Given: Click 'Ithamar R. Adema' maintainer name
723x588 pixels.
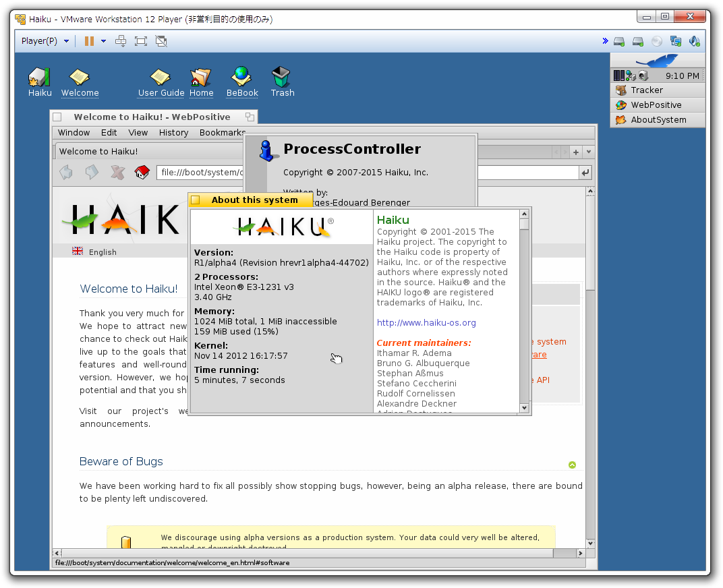Looking at the screenshot, I should click(414, 353).
